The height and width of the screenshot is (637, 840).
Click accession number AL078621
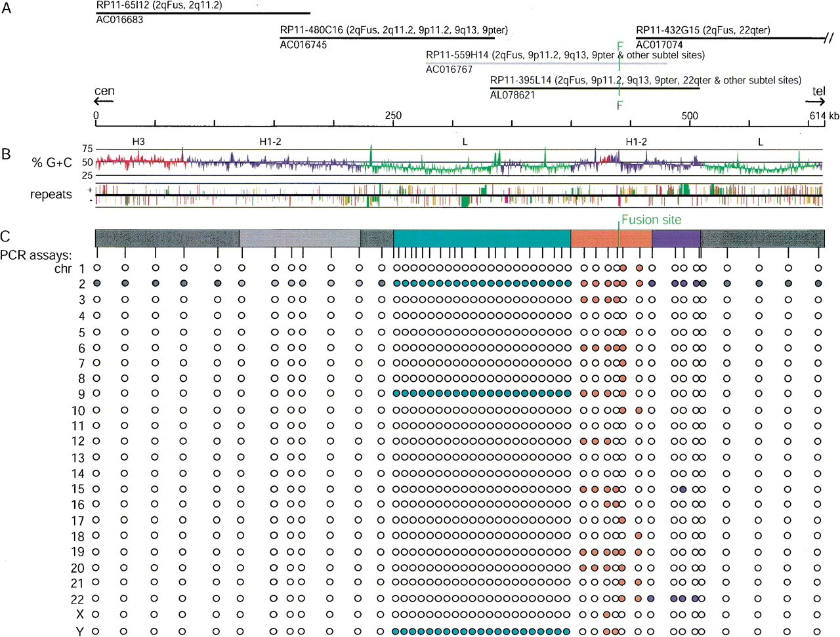(513, 95)
